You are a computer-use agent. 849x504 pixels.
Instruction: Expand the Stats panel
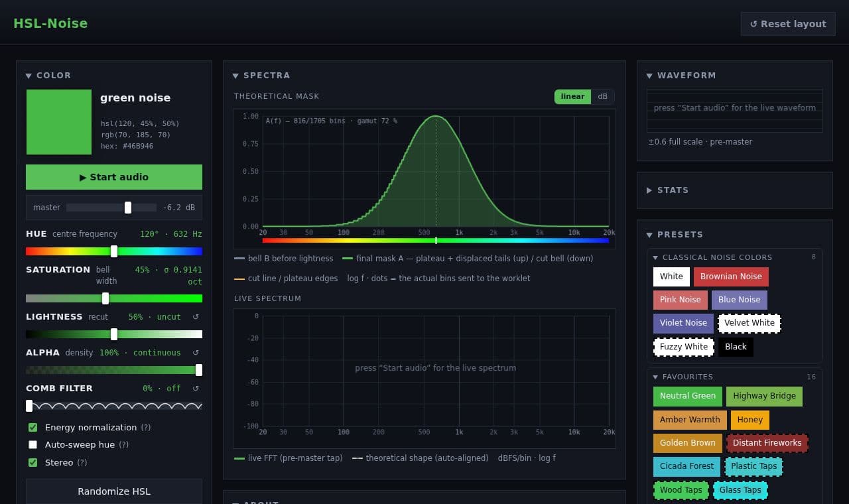pos(649,190)
